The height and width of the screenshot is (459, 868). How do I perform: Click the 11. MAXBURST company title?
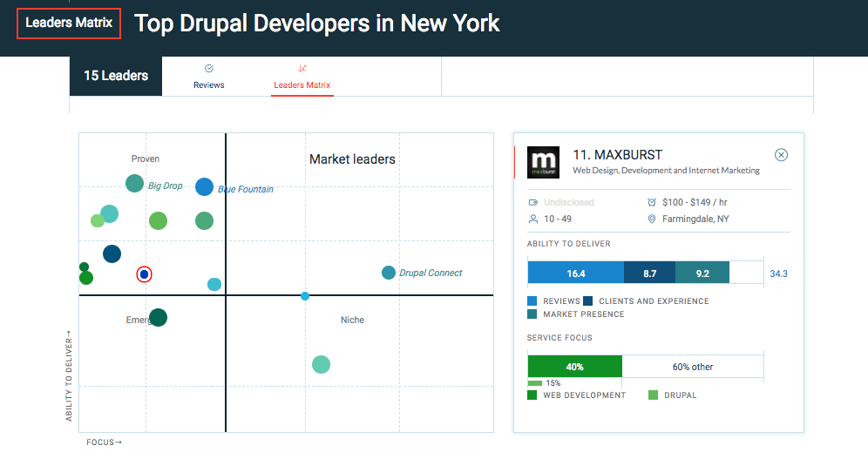tap(617, 155)
